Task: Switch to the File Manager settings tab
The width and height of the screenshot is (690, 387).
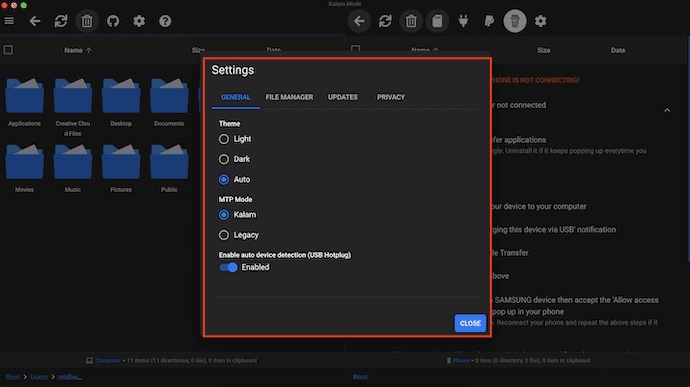Action: pyautogui.click(x=289, y=97)
